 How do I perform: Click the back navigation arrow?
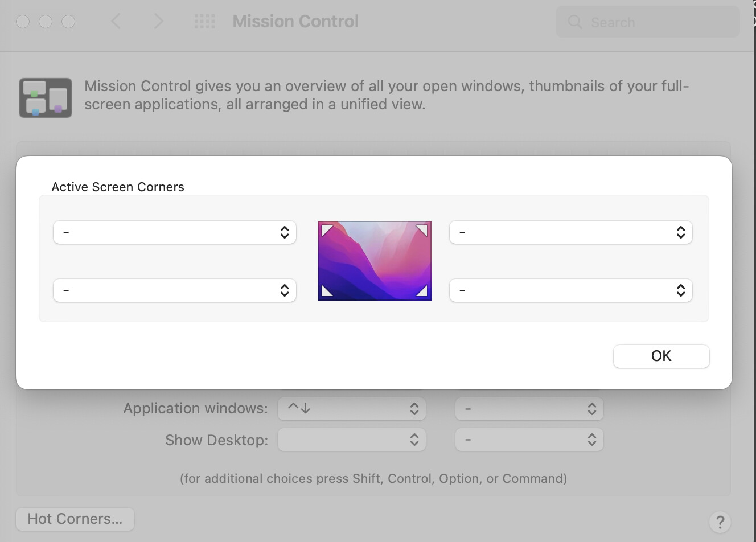(116, 22)
